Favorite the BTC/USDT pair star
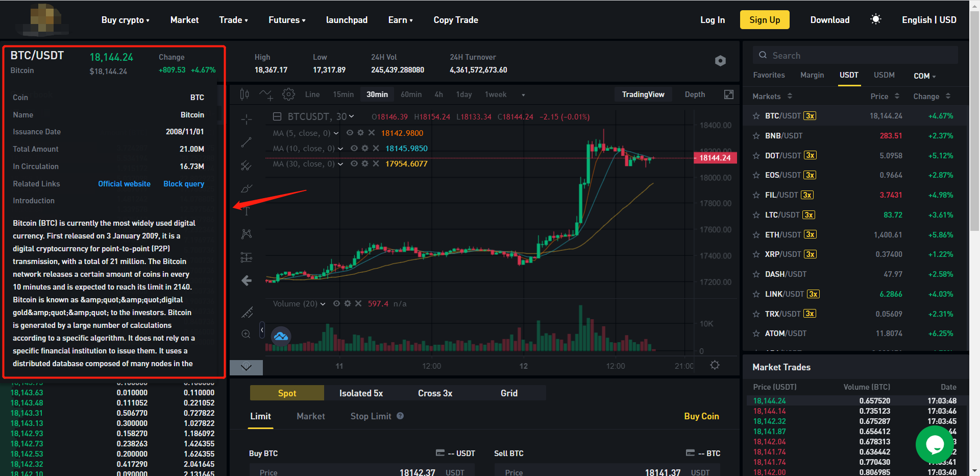This screenshot has height=476, width=980. click(756, 116)
